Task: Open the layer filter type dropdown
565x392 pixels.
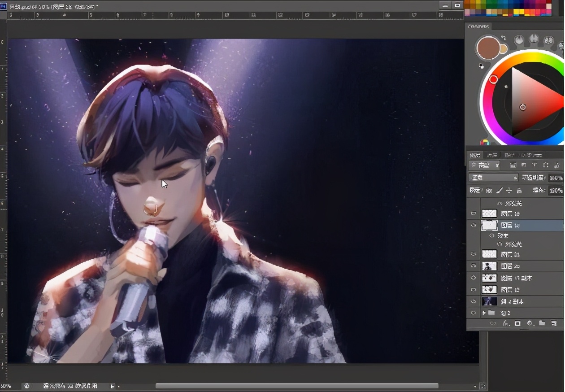Action: [484, 166]
